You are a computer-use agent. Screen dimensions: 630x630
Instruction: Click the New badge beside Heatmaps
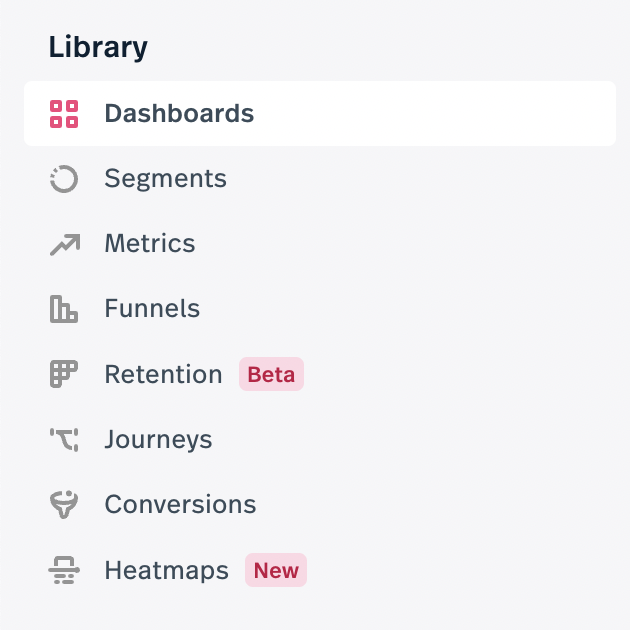click(x=276, y=570)
